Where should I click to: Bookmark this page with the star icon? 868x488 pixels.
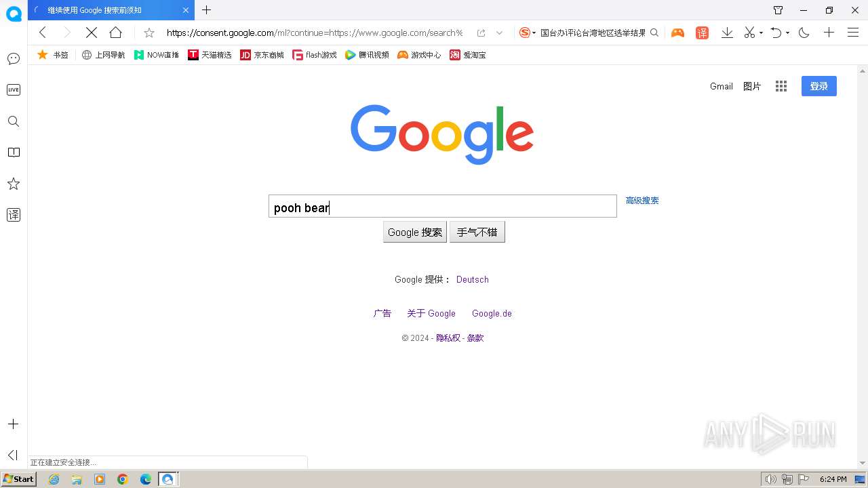click(x=149, y=33)
